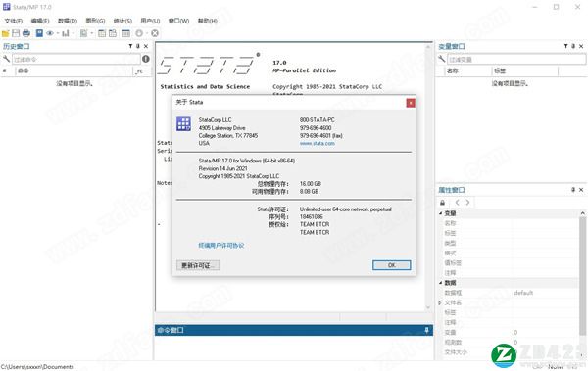Open the Do-file Editor icon
This screenshot has height=371, width=588.
pyautogui.click(x=83, y=33)
